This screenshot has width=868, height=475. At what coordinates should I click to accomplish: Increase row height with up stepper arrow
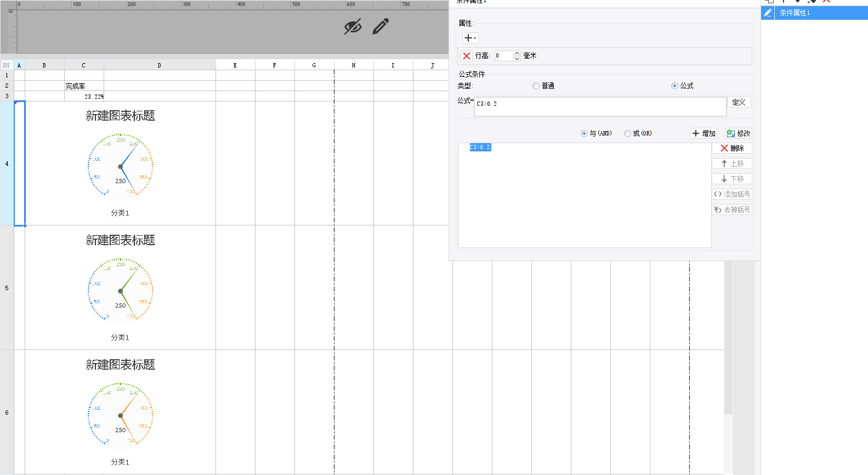[517, 53]
